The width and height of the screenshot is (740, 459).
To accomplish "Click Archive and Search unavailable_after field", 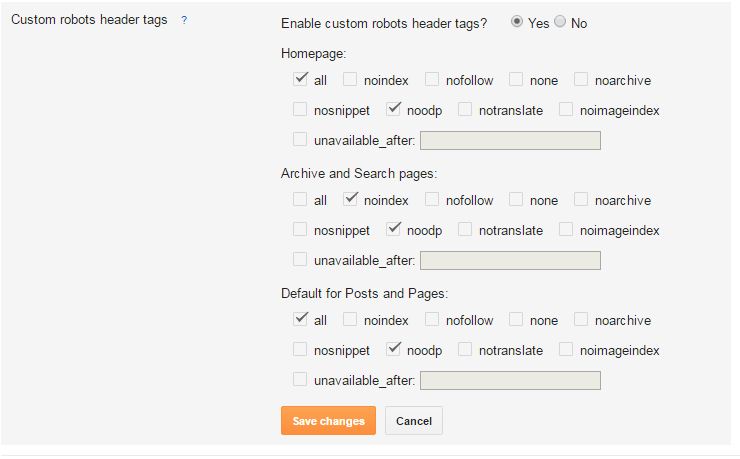I will 510,260.
